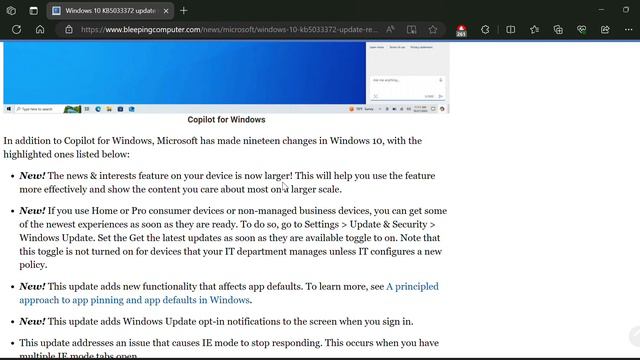Go to the browser home page icon

[40, 29]
